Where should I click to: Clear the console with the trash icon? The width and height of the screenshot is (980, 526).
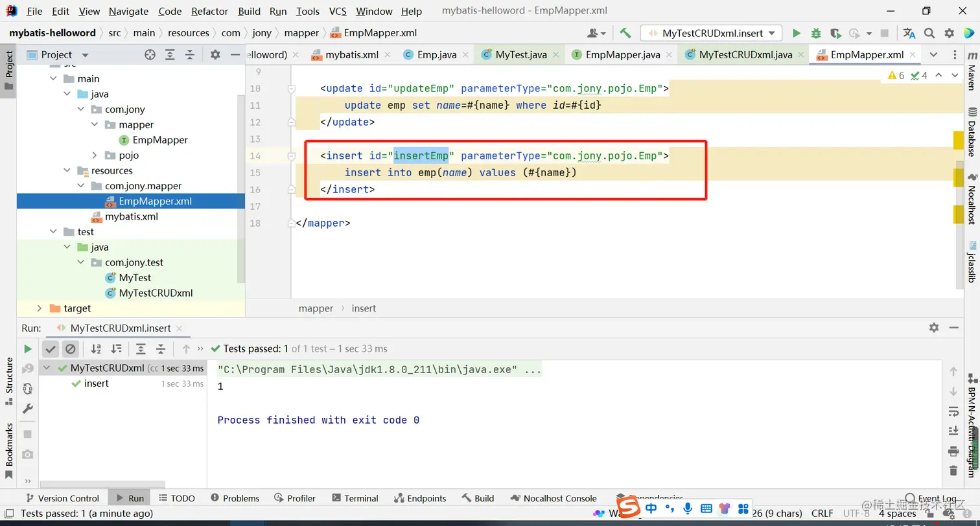pyautogui.click(x=953, y=471)
